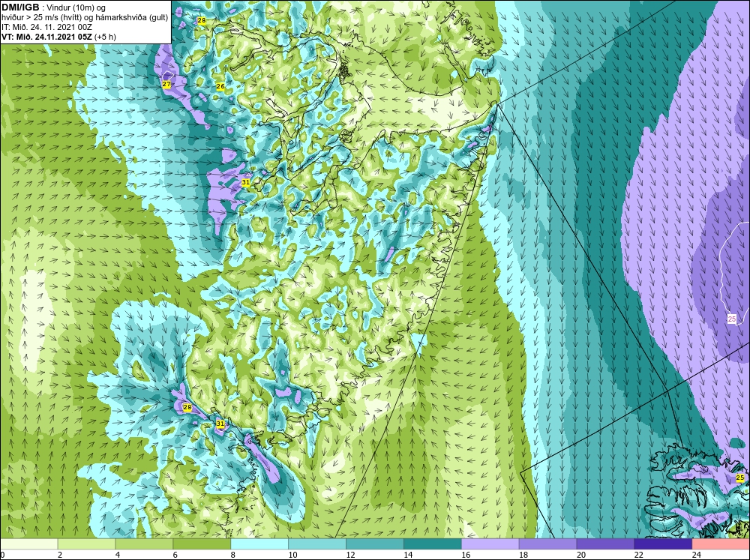Image resolution: width=750 pixels, height=560 pixels.
Task: Click the medium purple 18–20 m/s legend swatch
Action: (x=547, y=544)
